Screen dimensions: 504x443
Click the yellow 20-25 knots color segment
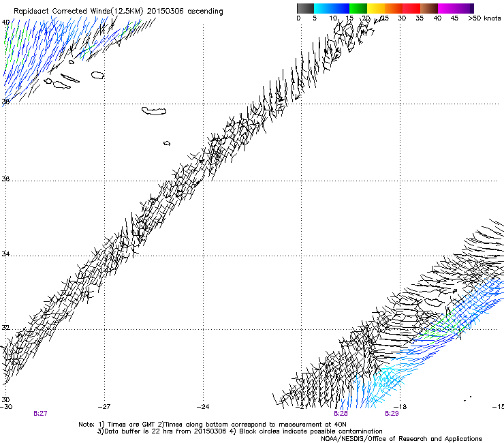point(376,8)
